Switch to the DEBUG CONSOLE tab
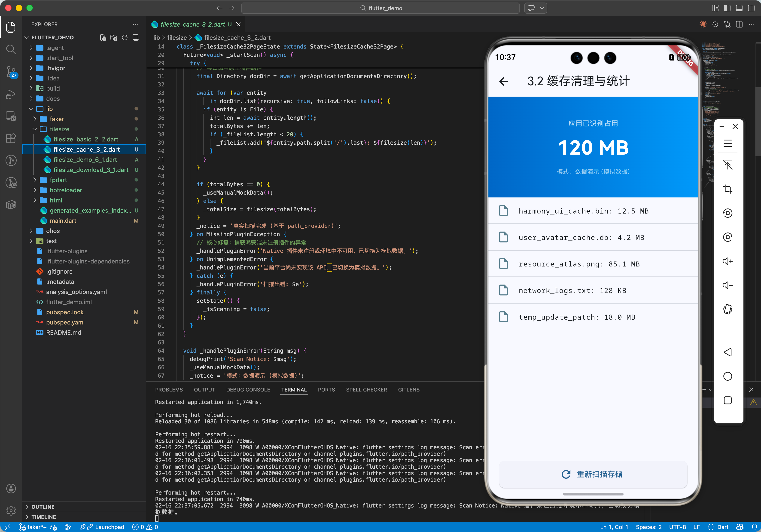This screenshot has height=532, width=761. (x=248, y=389)
